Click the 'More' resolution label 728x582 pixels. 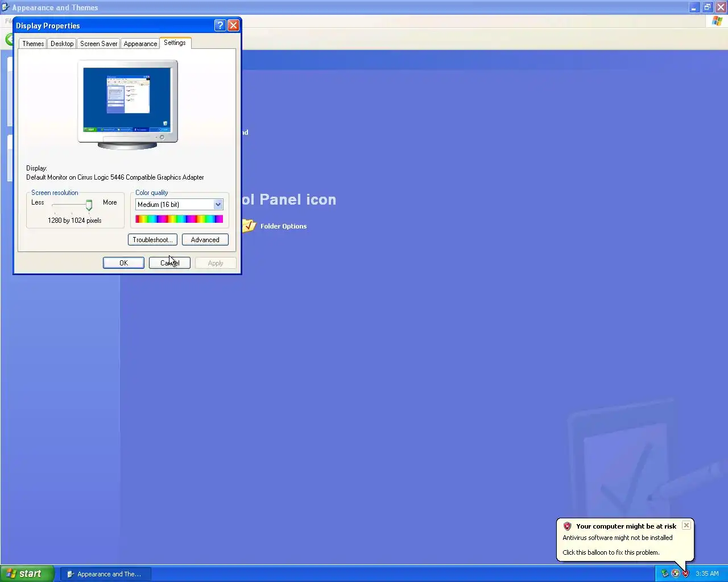coord(110,202)
